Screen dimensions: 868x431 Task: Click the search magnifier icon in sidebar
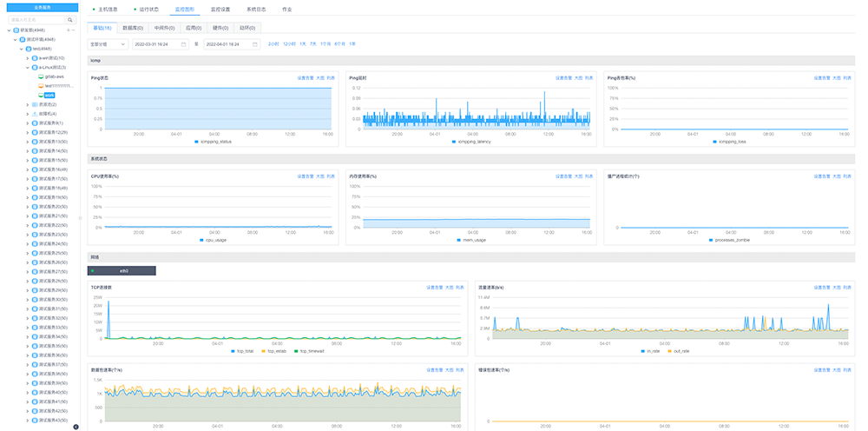pos(69,19)
